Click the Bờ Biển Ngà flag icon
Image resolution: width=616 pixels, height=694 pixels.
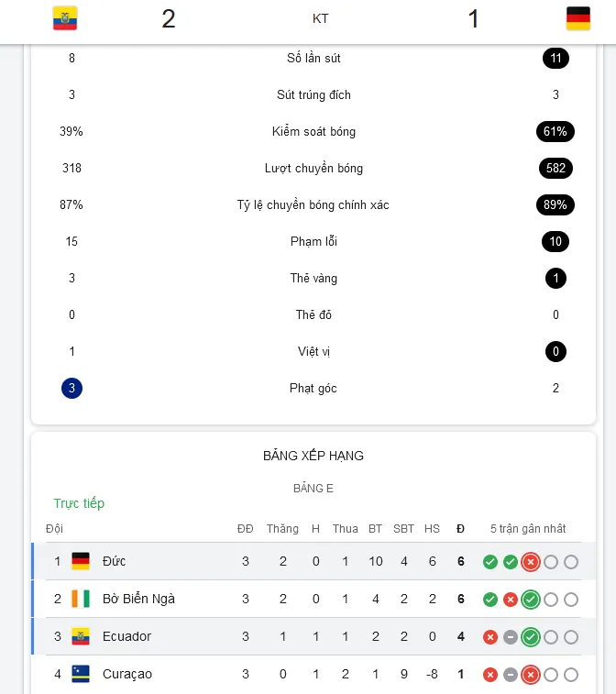(81, 599)
